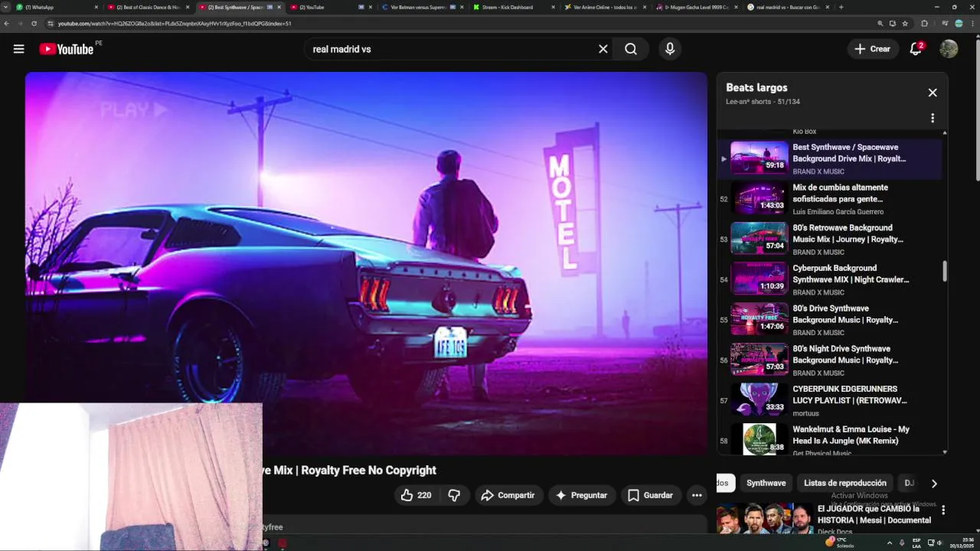Click the 59:18 Best Synthwave thumbnail

point(759,158)
